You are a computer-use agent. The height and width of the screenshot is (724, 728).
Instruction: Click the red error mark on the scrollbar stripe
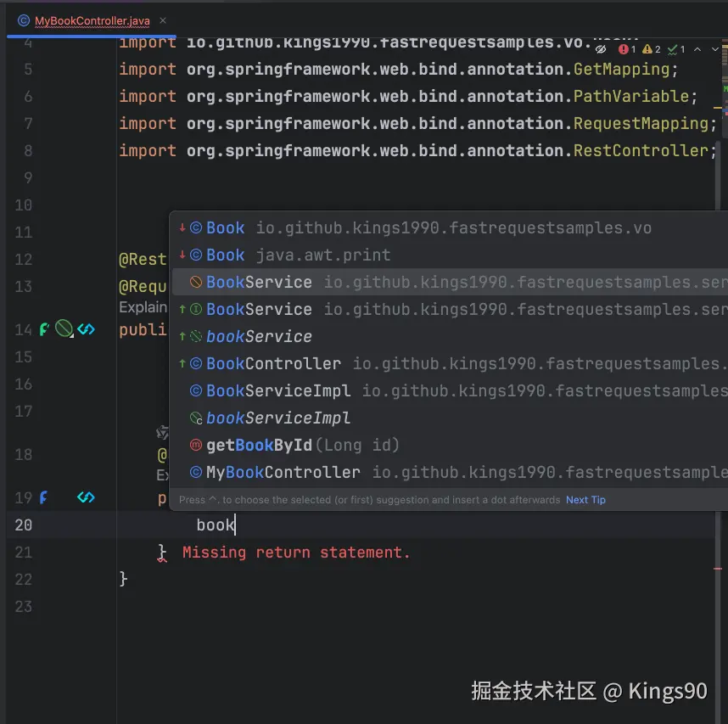[x=718, y=569]
